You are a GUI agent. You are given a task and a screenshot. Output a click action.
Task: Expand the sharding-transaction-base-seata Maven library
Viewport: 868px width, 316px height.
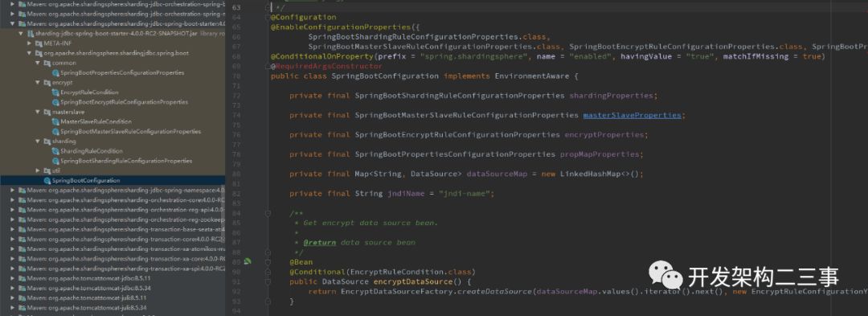(x=13, y=229)
